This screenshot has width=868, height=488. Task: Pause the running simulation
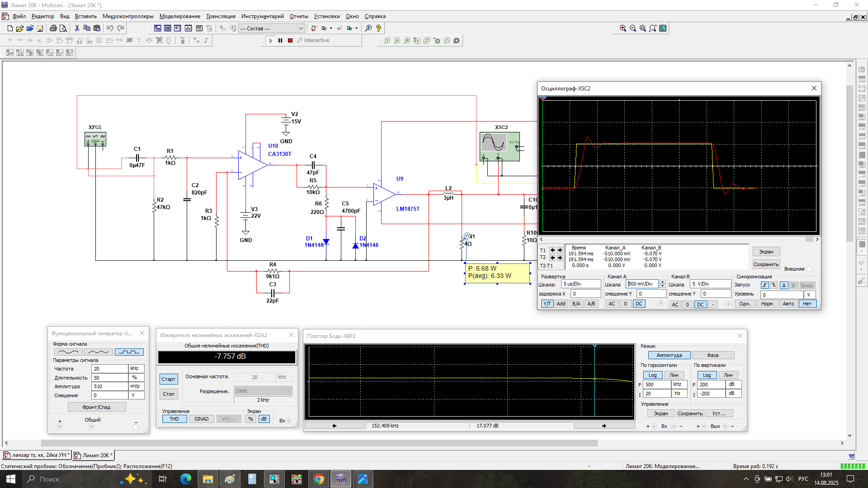point(280,40)
